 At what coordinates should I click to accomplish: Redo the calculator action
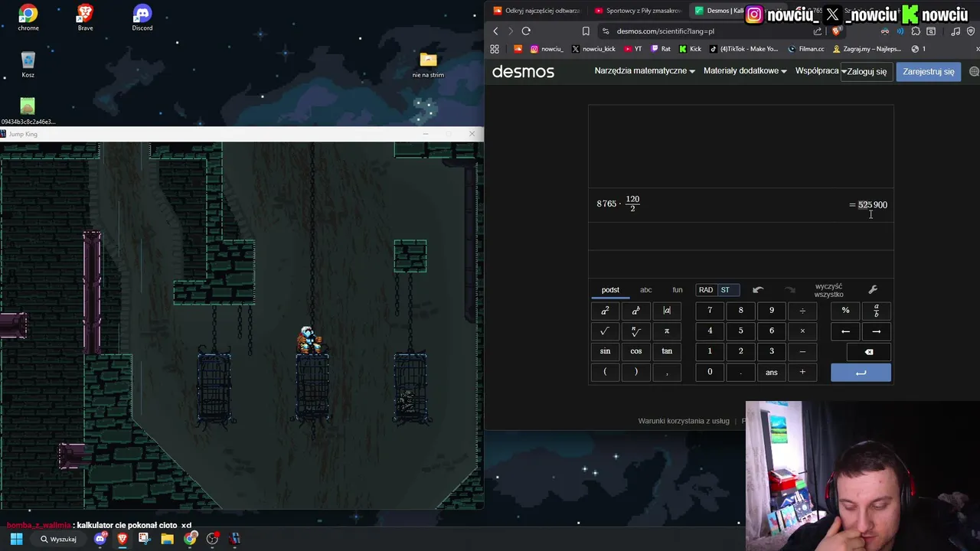[789, 290]
